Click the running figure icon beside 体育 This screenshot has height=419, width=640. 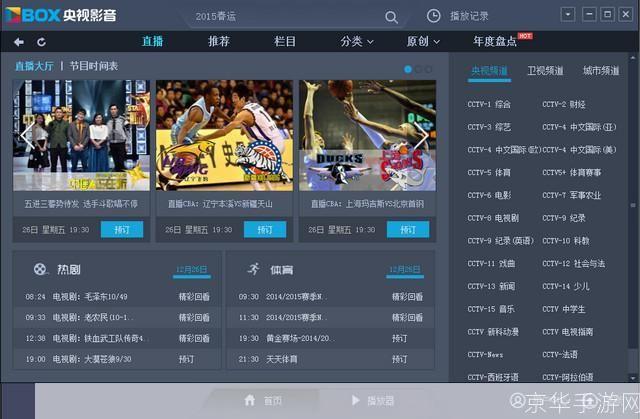(252, 269)
